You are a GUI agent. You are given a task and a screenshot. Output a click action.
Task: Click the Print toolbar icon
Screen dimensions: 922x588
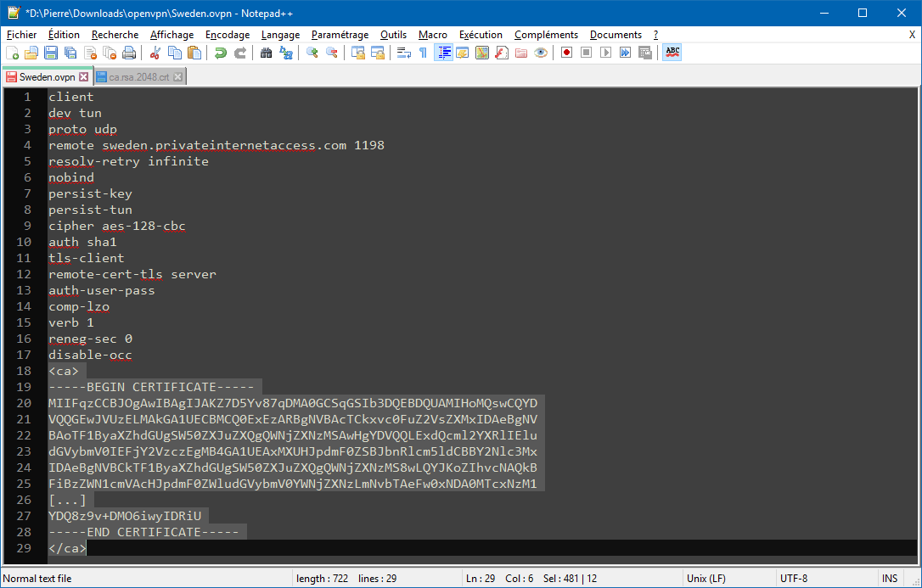(129, 53)
